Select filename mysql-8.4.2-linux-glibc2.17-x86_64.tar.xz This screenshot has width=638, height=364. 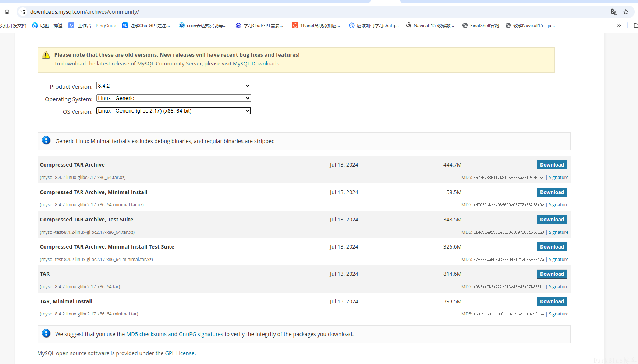[x=83, y=178]
